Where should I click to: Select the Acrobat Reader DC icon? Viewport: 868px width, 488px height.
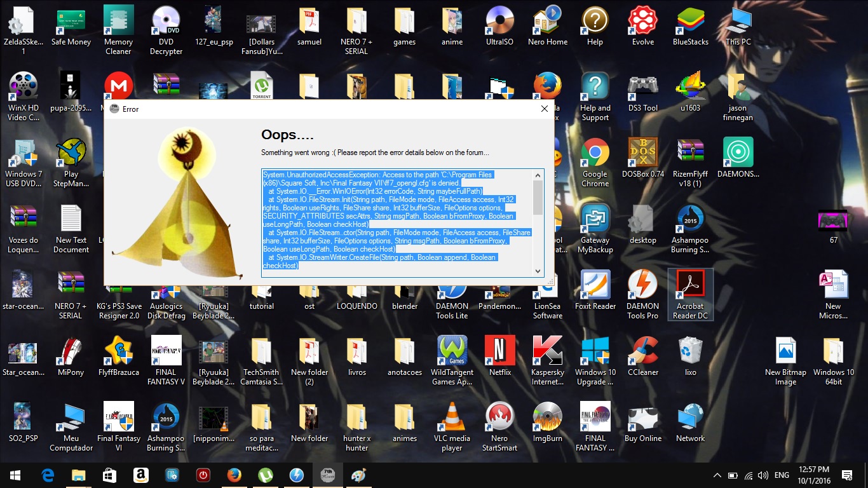691,295
